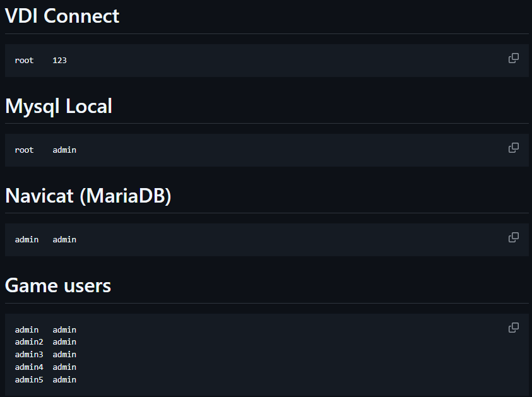Click the Mysql Local heading
Screen dimensions: 532x397
(59, 106)
